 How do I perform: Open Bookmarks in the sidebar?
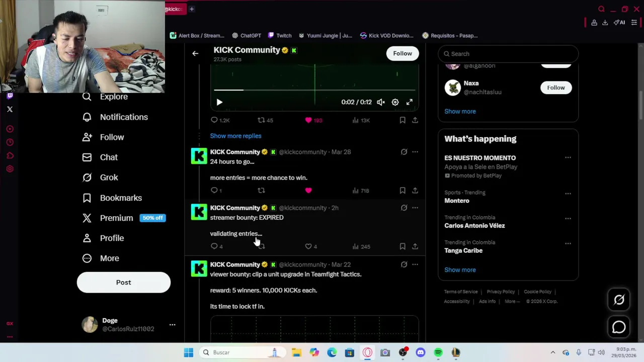112,198
